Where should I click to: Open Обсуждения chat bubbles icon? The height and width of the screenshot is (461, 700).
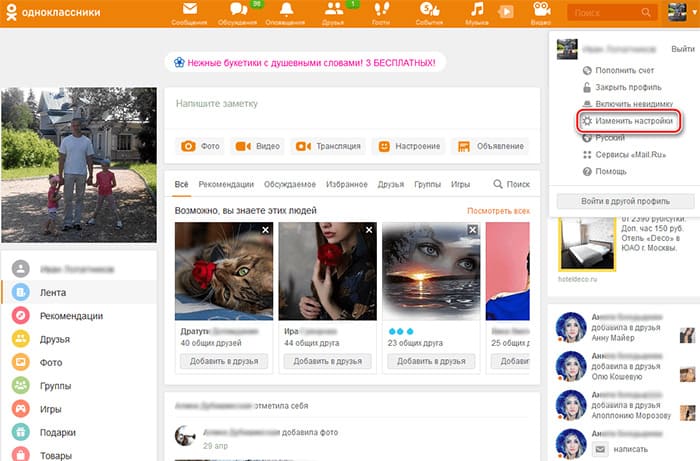pyautogui.click(x=238, y=9)
